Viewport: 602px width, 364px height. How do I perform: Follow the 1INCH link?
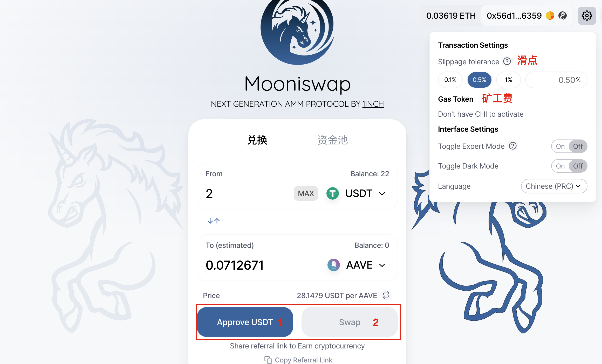click(373, 104)
